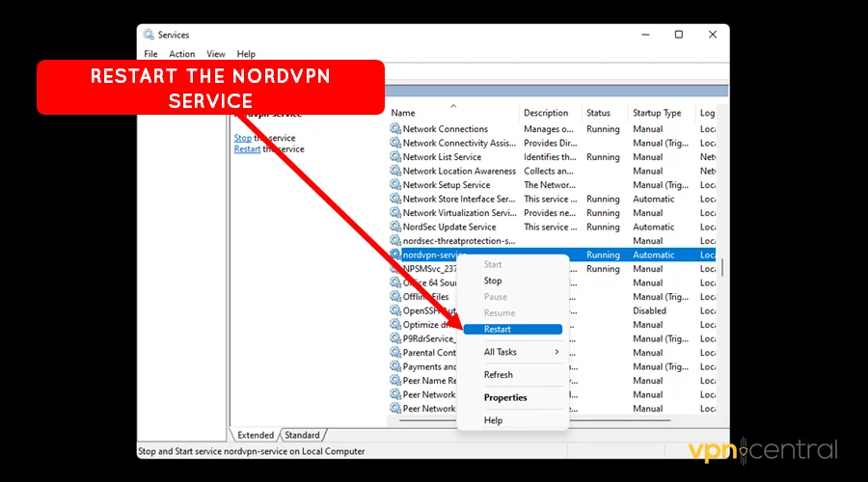The image size is (868, 482).
Task: Open the View menu
Action: pos(216,54)
